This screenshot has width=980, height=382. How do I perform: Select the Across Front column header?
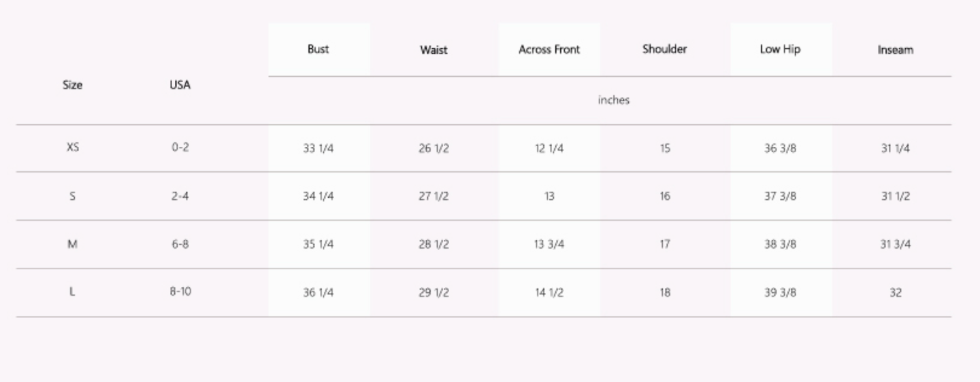(549, 50)
